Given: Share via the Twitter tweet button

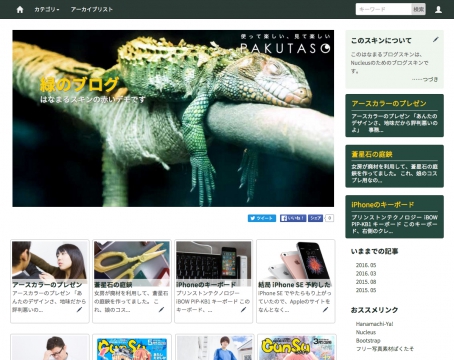Looking at the screenshot, I should click(x=262, y=218).
